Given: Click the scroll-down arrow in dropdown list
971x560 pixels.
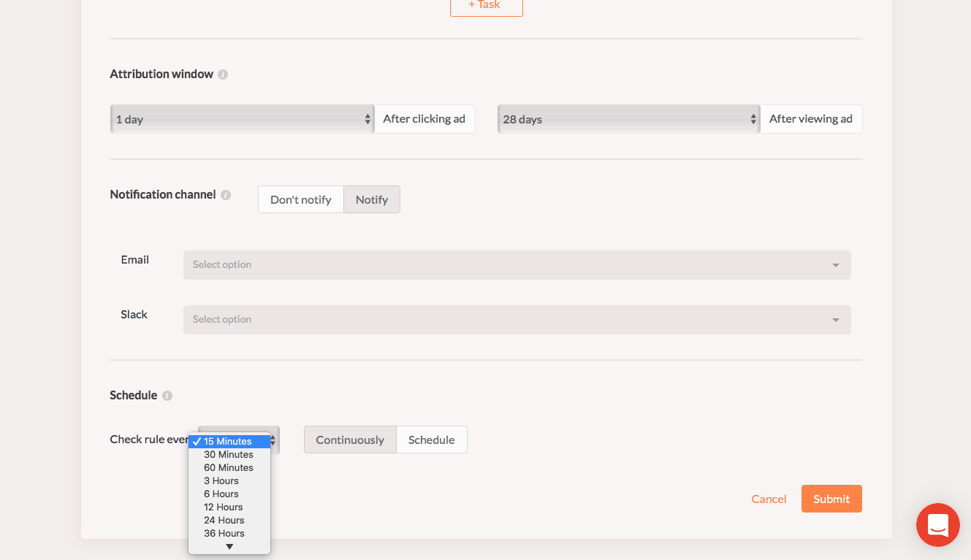Looking at the screenshot, I should pos(229,546).
